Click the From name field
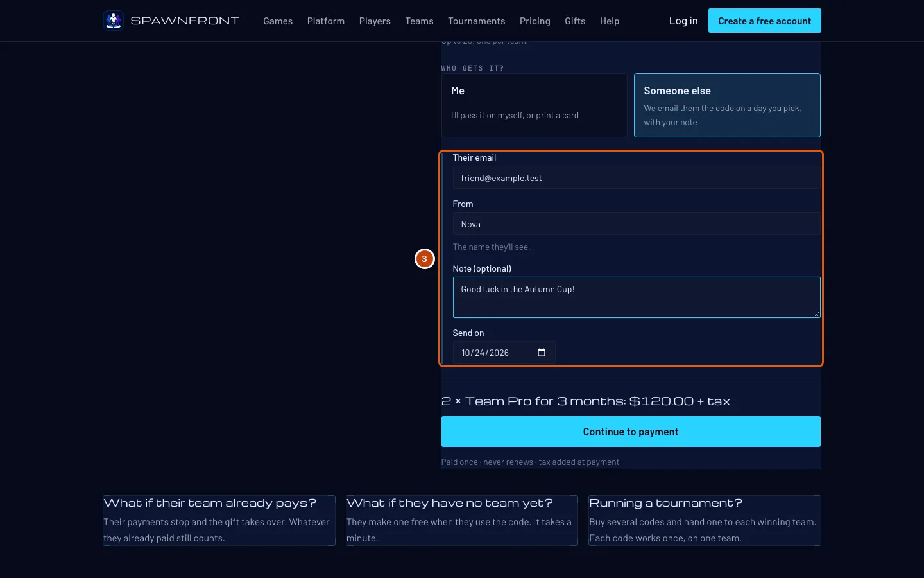Screen dimensions: 924x578 click(x=637, y=224)
